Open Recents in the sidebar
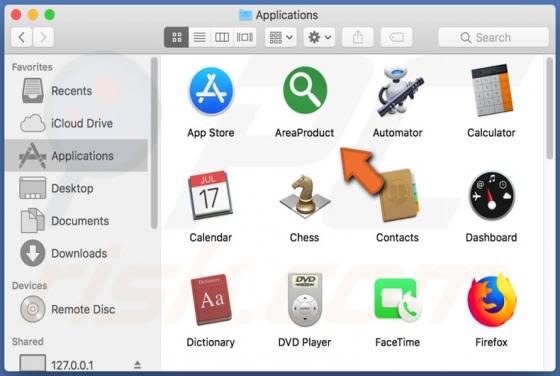Screen dimensions: 560x376 click(x=76, y=91)
